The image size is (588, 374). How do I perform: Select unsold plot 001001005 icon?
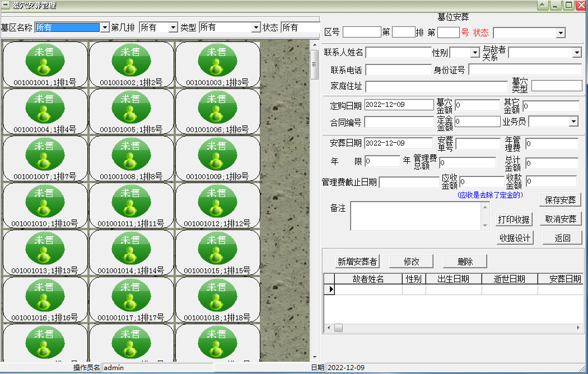(131, 107)
